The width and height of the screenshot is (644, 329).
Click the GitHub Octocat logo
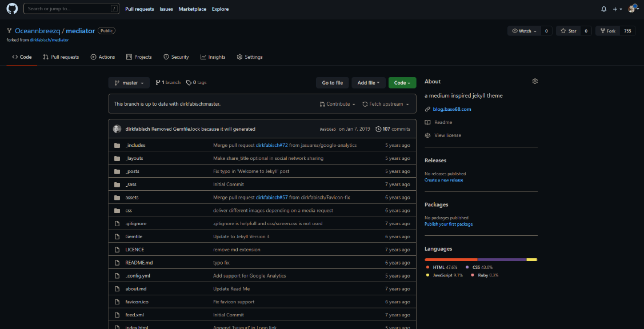[12, 9]
